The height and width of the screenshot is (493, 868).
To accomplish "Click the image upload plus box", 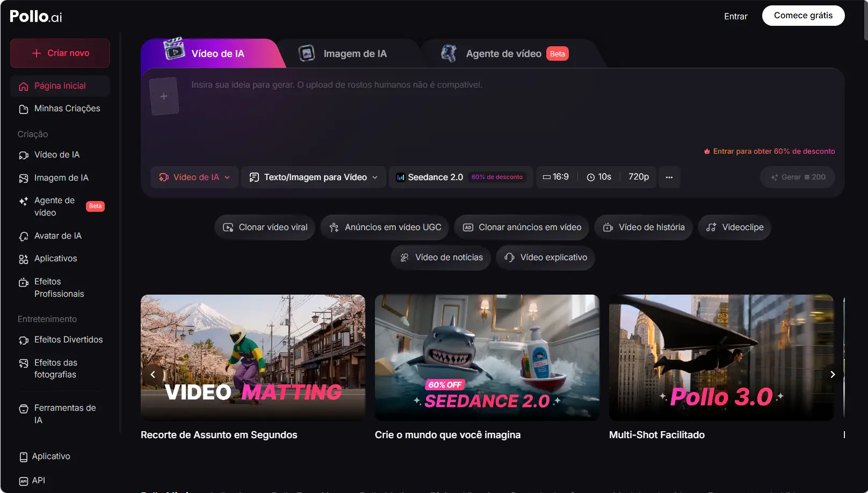I will 164,96.
